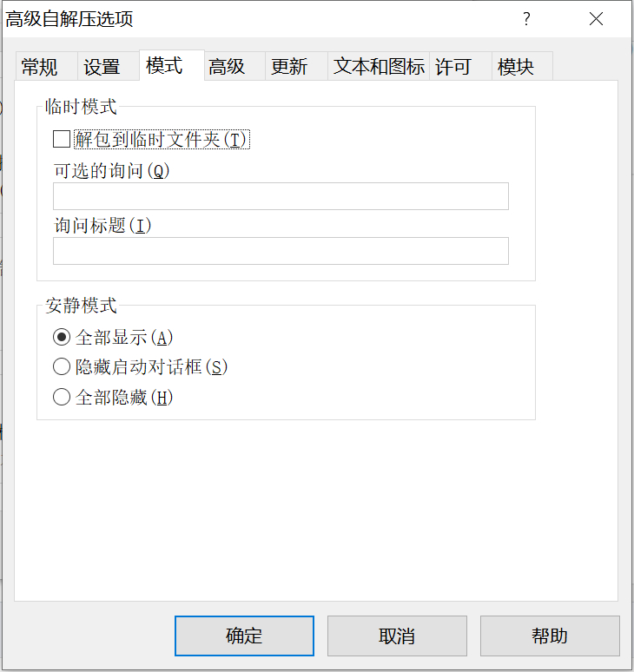Viewport: 634px width, 672px height.
Task: Select 全部隐藏 silent mode option
Action: coord(62,398)
